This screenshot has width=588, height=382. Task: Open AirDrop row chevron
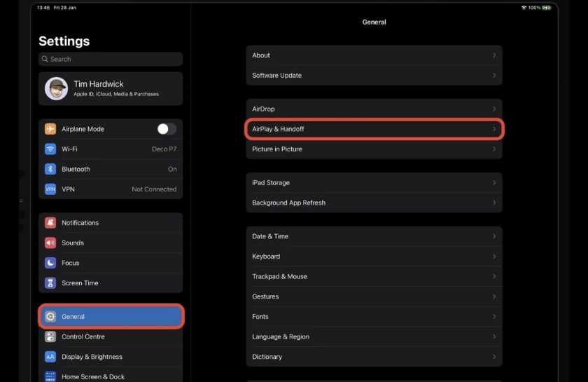494,109
